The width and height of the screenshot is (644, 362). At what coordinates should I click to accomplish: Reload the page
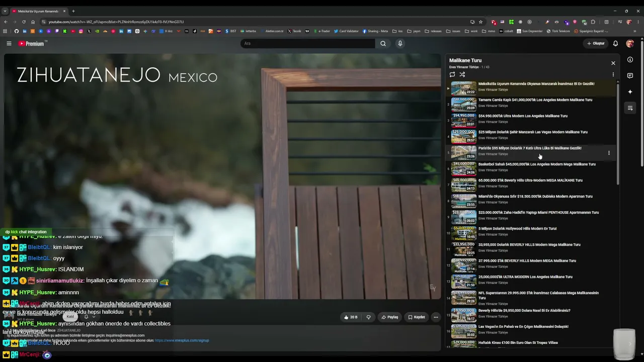[24, 22]
